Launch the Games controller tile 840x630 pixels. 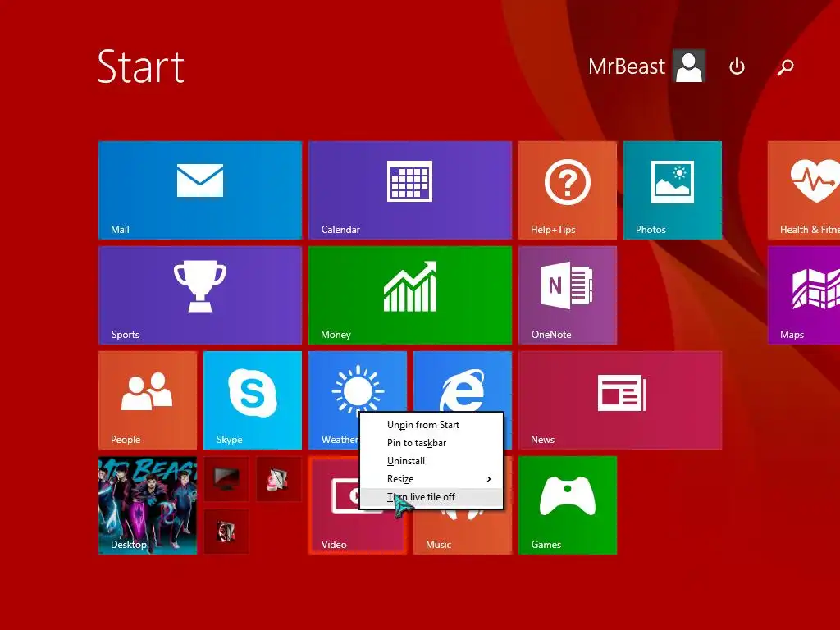click(x=568, y=504)
